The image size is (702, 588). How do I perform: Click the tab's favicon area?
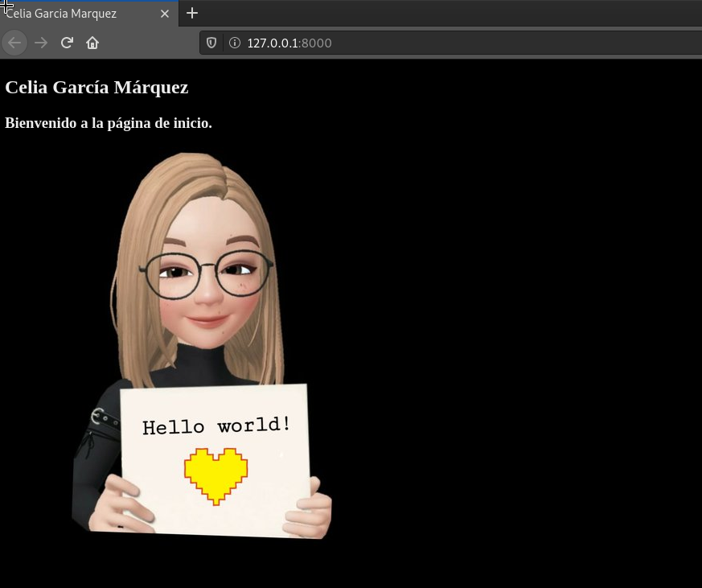[10, 13]
